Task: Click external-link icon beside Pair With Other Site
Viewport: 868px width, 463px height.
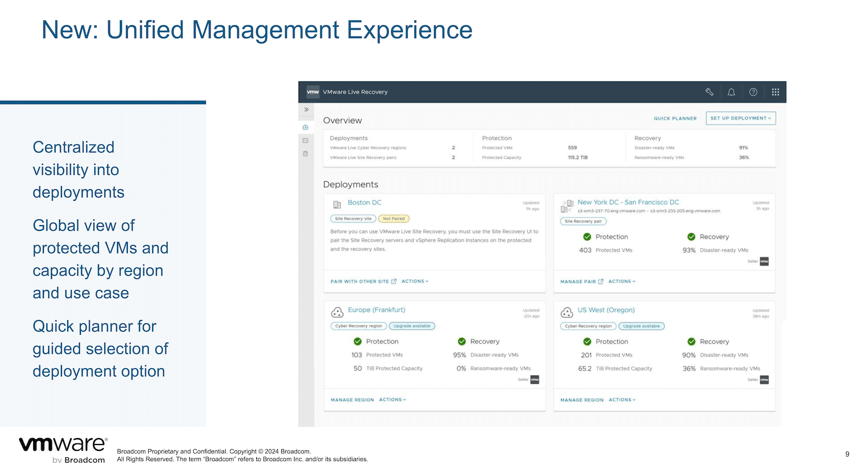Action: tap(394, 281)
